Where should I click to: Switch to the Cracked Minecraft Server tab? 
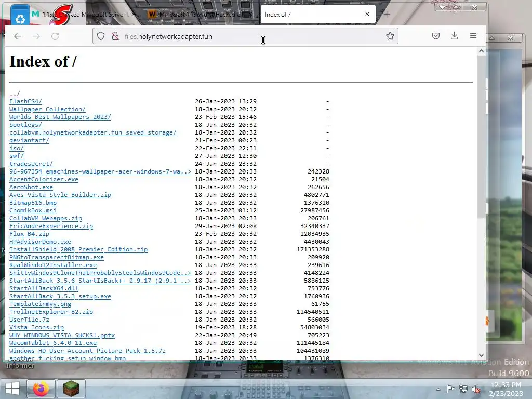click(x=84, y=14)
